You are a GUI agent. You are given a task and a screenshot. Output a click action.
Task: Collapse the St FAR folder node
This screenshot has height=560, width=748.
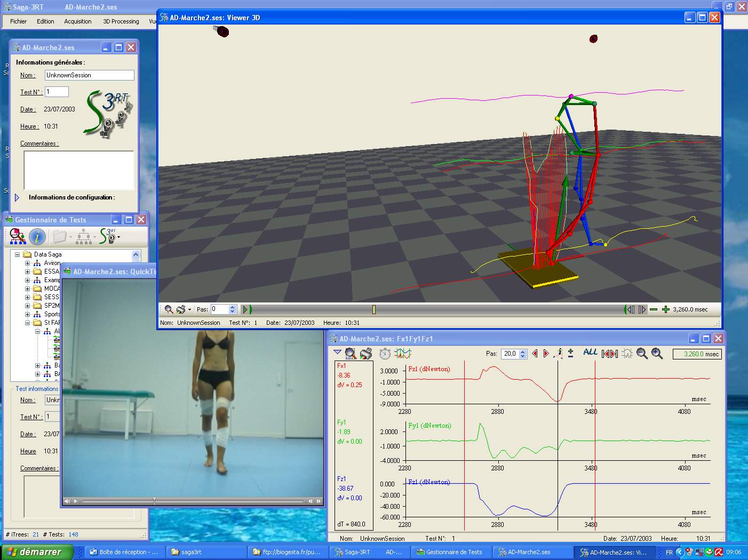pyautogui.click(x=27, y=323)
